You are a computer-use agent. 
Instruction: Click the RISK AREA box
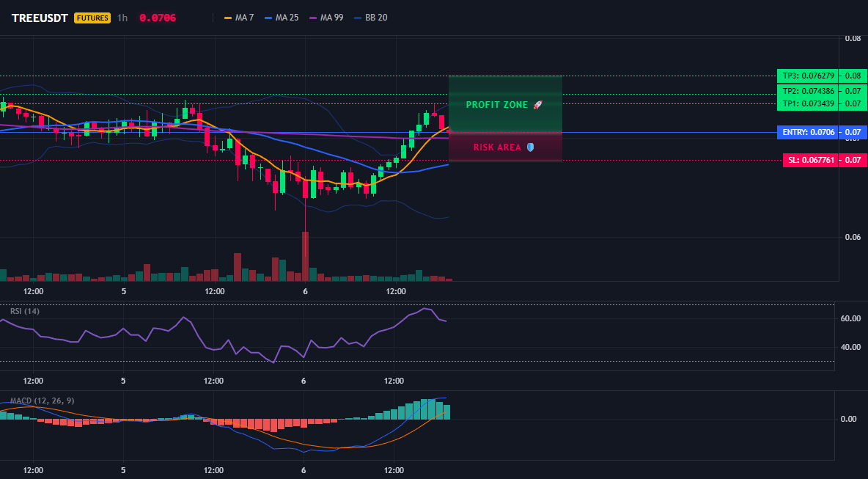coord(505,147)
